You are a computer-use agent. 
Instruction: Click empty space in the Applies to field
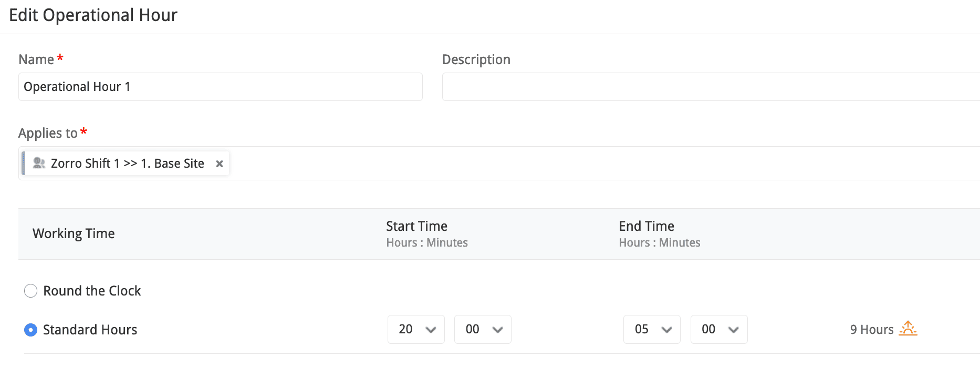(x=578, y=164)
